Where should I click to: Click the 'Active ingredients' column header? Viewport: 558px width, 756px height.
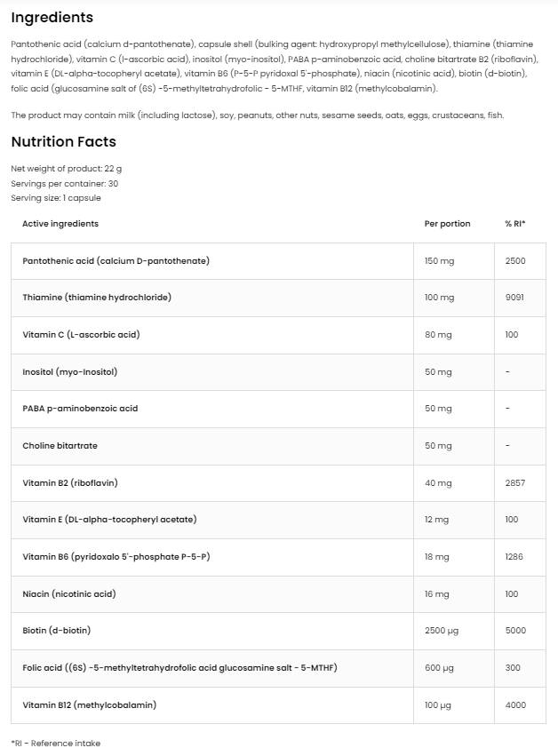pos(60,224)
